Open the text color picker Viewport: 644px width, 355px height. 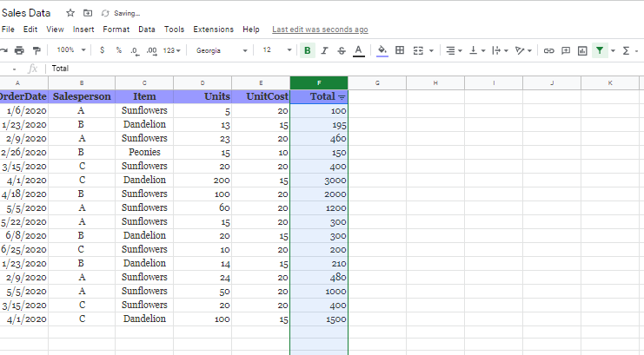tap(359, 50)
